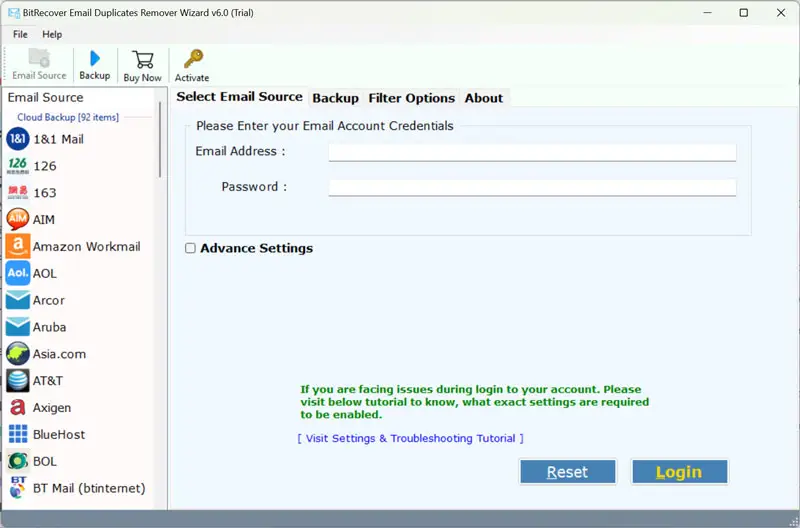The height and width of the screenshot is (528, 800).
Task: Click the Reset button
Action: pyautogui.click(x=567, y=472)
